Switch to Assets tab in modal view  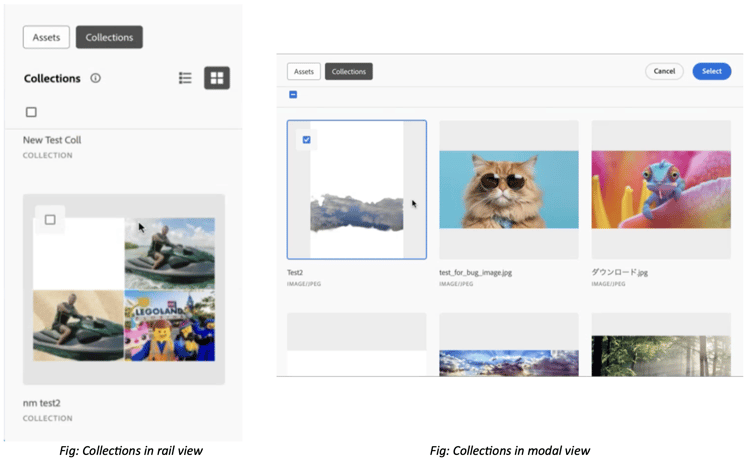(x=304, y=71)
